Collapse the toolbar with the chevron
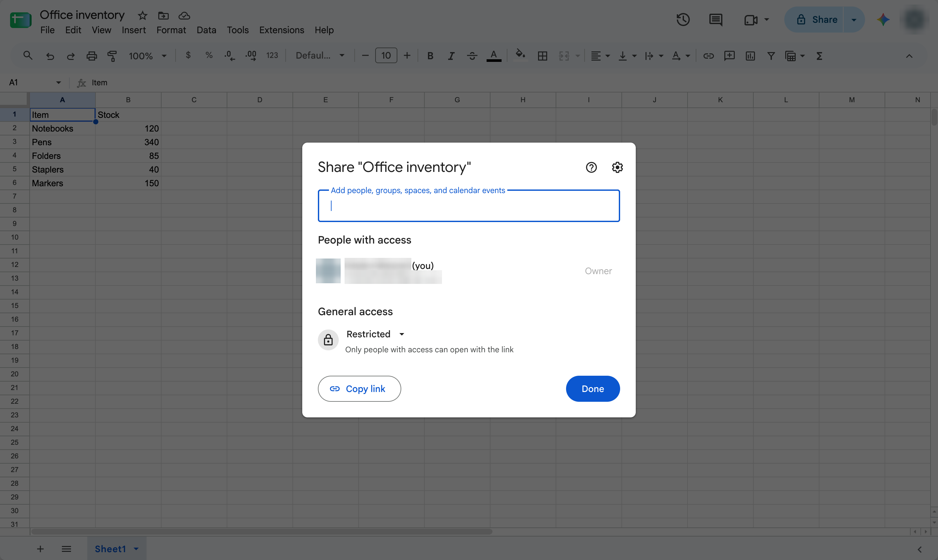938x560 pixels. [909, 56]
